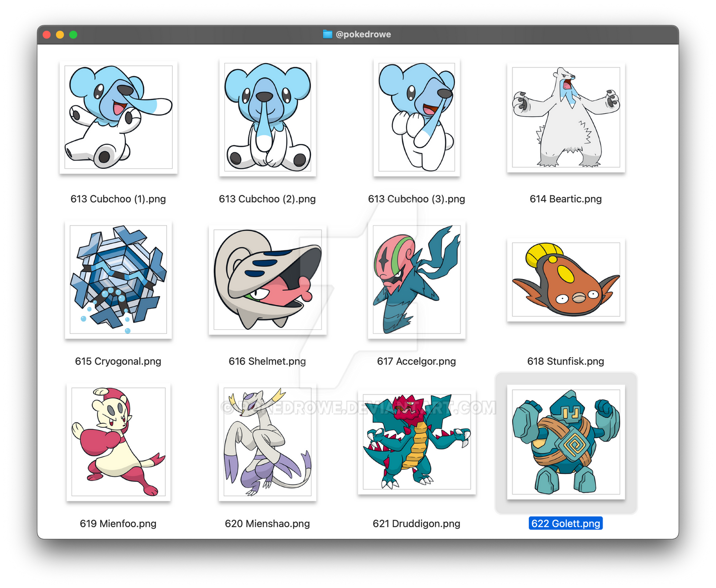This screenshot has height=588, width=716.
Task: Select the 618 Stunfisk thumbnail image
Action: 566,279
